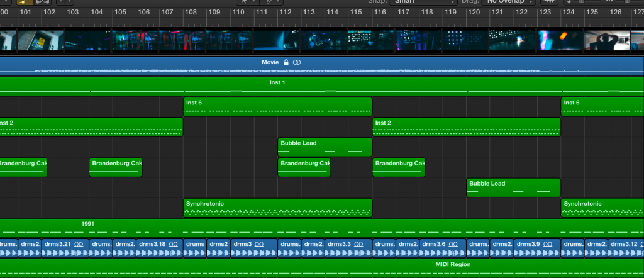Click the loop icon on region drms3.18

174,244
